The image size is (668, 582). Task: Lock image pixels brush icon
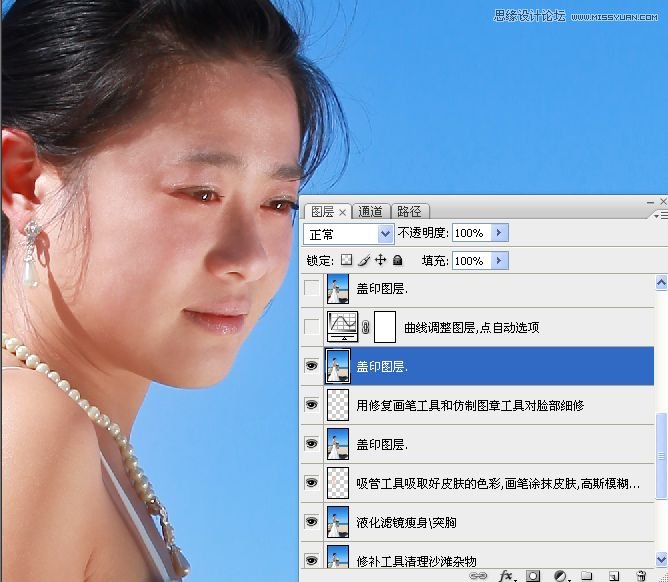pos(364,259)
